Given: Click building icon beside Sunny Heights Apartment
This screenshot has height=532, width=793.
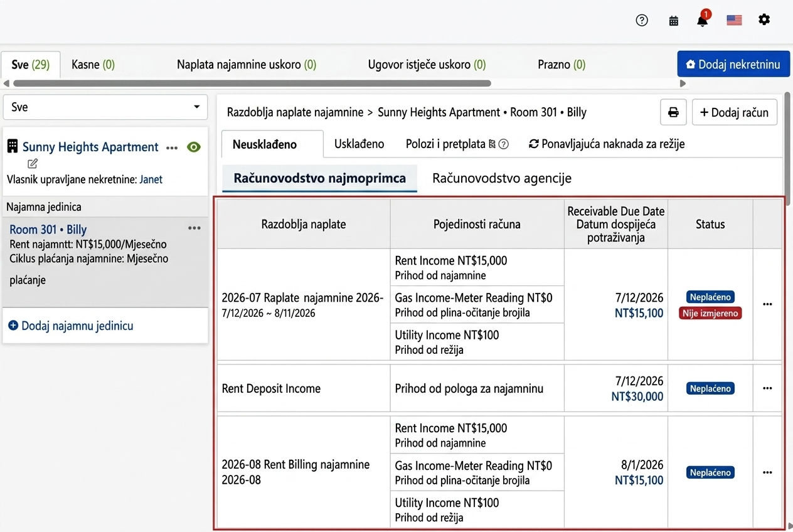Looking at the screenshot, I should [x=12, y=147].
